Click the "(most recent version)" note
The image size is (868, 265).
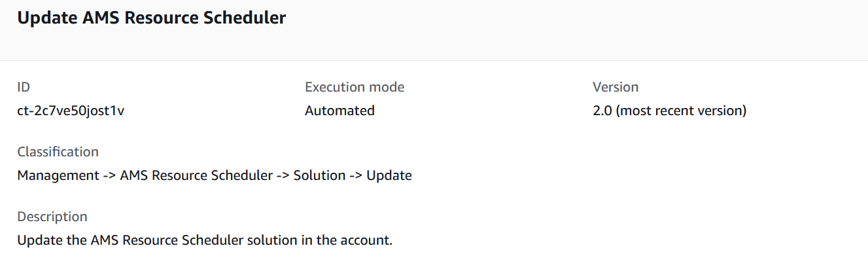tap(681, 111)
